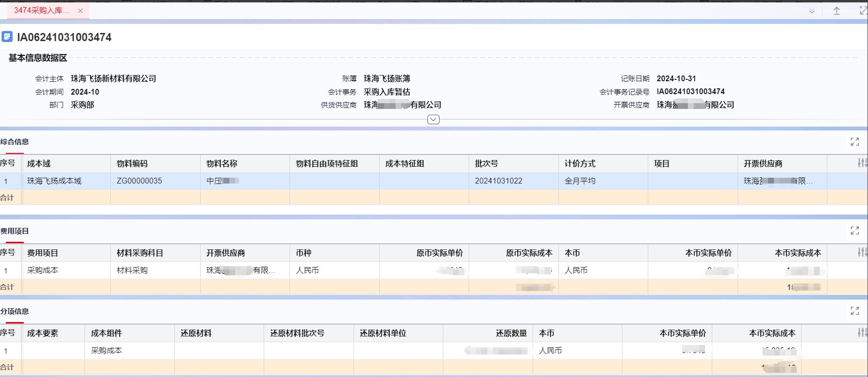868x377 pixels.
Task: Expand basic info area with chevron button
Action: coord(433,119)
